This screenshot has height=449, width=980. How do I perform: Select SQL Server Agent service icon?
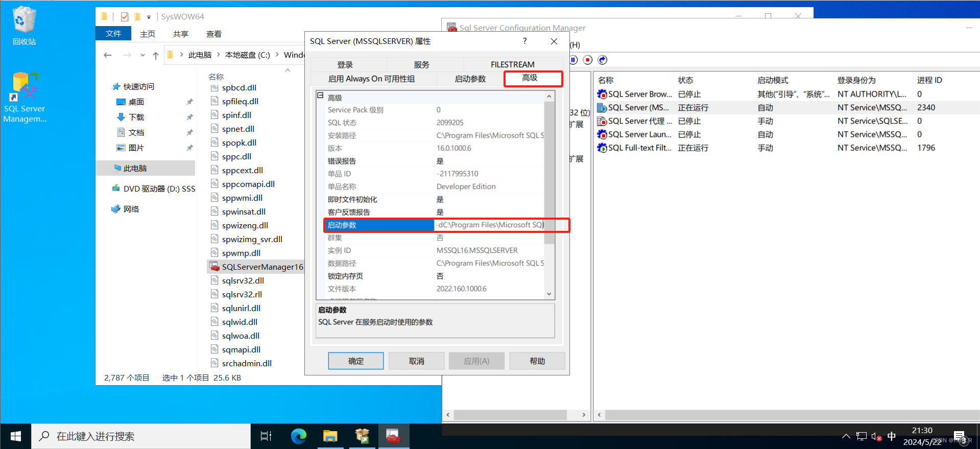click(x=602, y=121)
